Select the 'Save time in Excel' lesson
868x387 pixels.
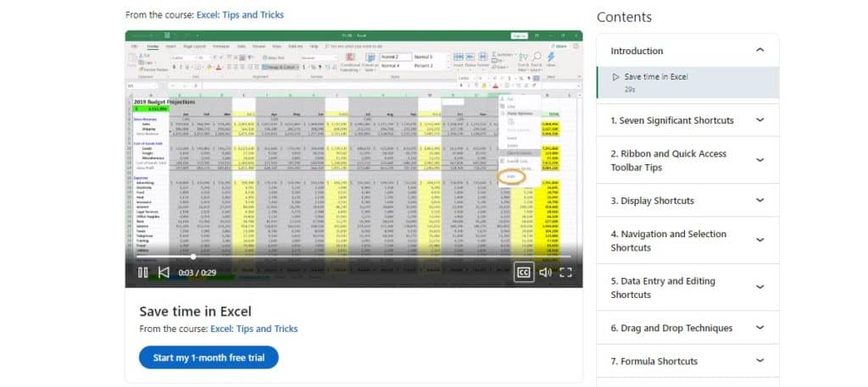click(x=687, y=82)
